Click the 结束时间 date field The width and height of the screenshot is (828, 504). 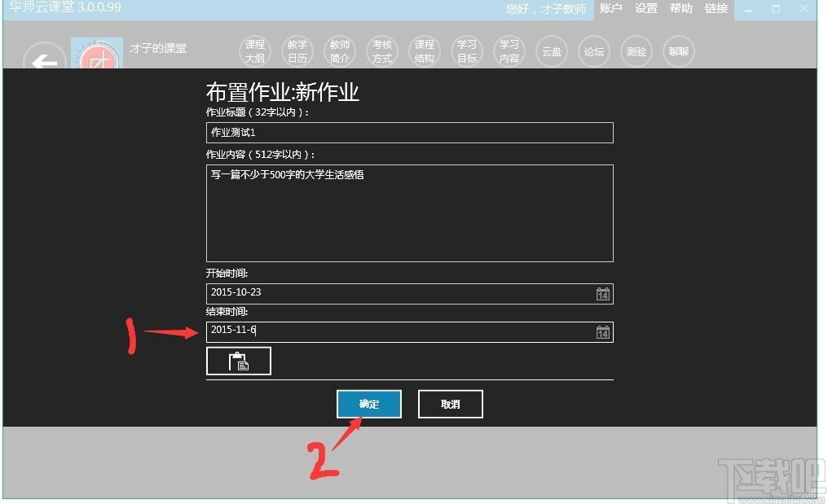click(410, 332)
